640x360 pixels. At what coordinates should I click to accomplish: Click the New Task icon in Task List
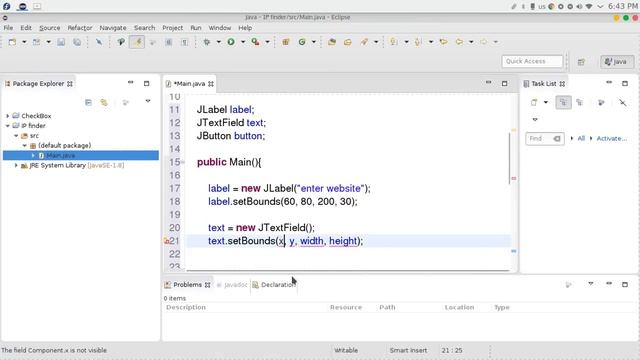(x=534, y=102)
